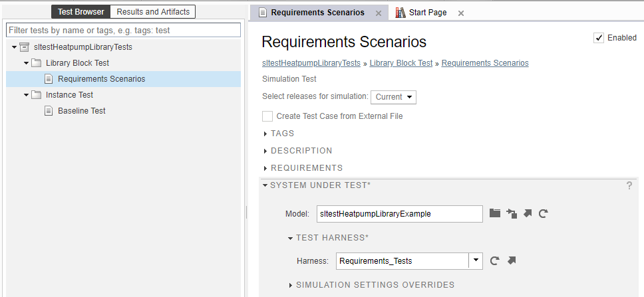Screen dimensions: 644x297
Task: Open the sltestHeatpumpLibraryTests breadcrumb link
Action: point(311,63)
